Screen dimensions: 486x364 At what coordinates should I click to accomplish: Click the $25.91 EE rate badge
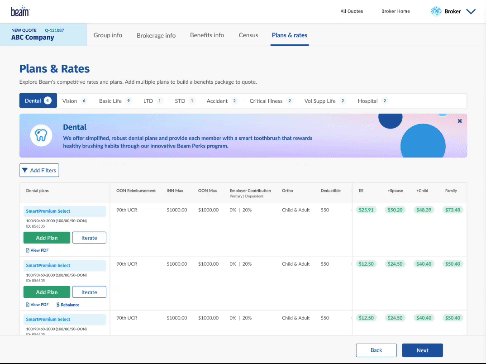[x=366, y=210]
